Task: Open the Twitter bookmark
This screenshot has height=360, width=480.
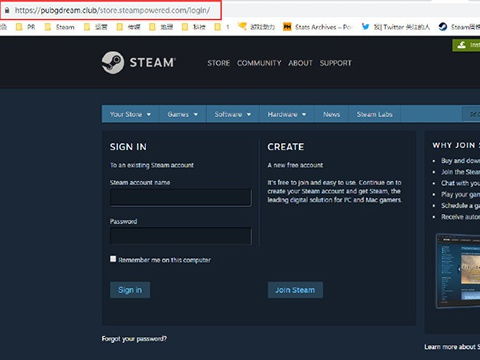Action: (396, 27)
